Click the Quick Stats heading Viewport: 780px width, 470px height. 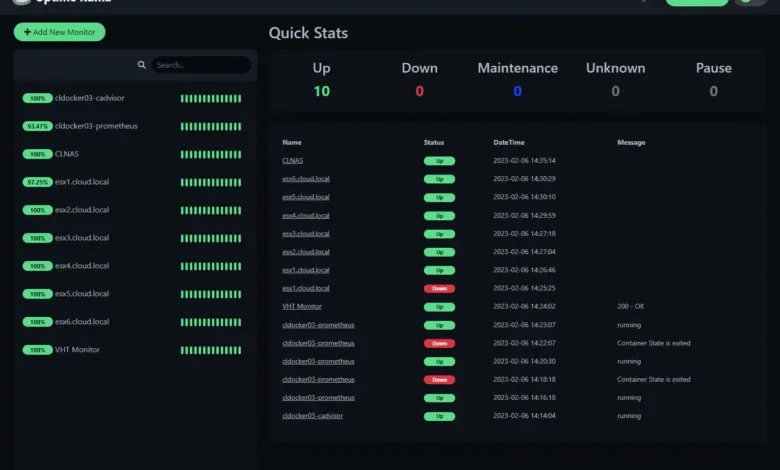coord(308,33)
